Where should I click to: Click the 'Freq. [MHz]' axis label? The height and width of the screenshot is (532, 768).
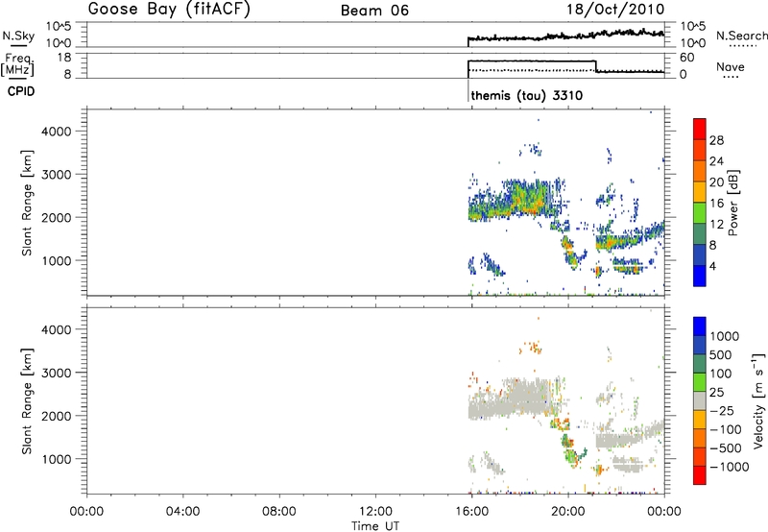pos(18,64)
